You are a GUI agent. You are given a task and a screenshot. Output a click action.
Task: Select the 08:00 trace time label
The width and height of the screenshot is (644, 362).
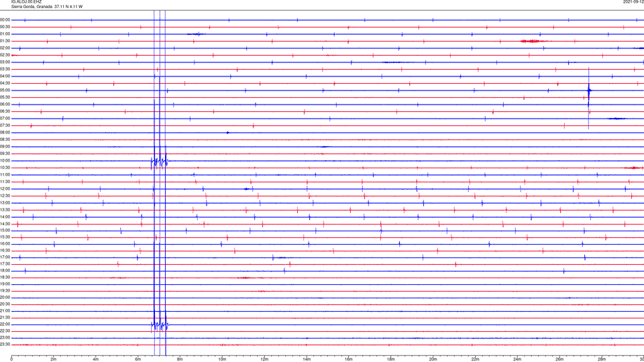click(5, 133)
